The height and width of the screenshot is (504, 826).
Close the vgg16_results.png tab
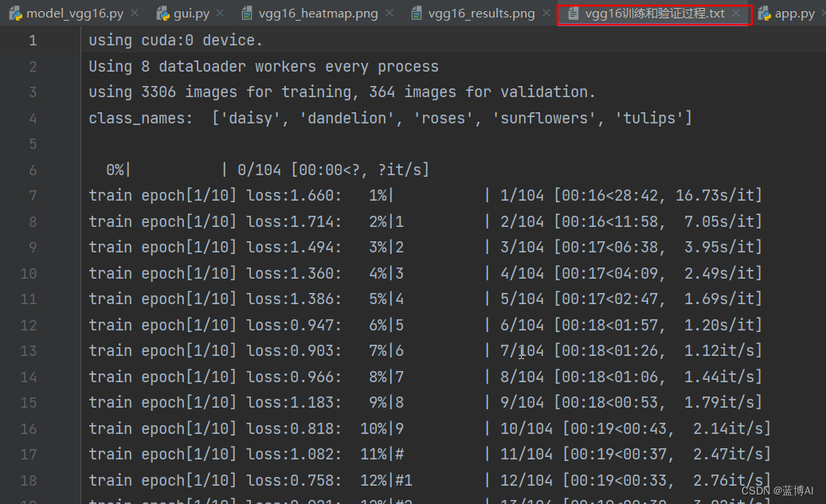[546, 13]
